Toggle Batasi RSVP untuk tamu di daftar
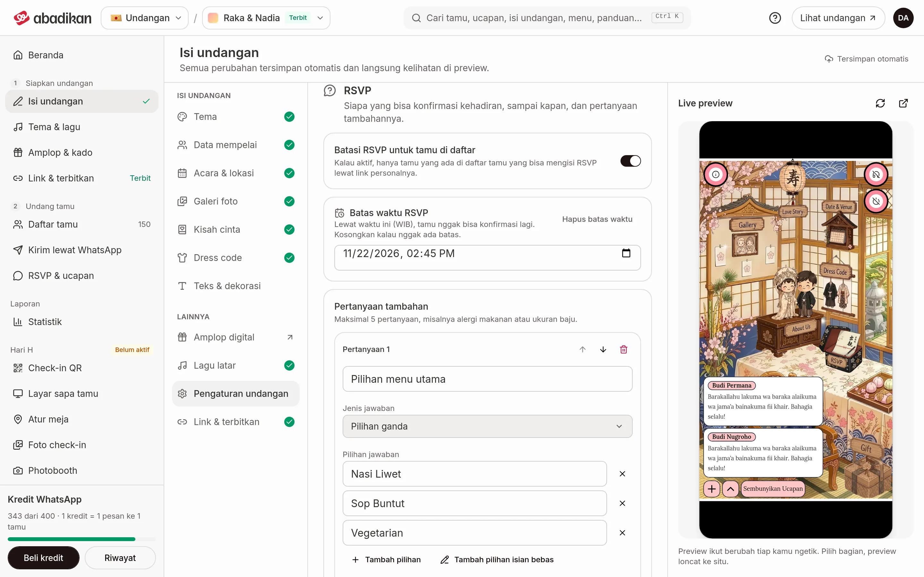The image size is (924, 577). pyautogui.click(x=630, y=161)
